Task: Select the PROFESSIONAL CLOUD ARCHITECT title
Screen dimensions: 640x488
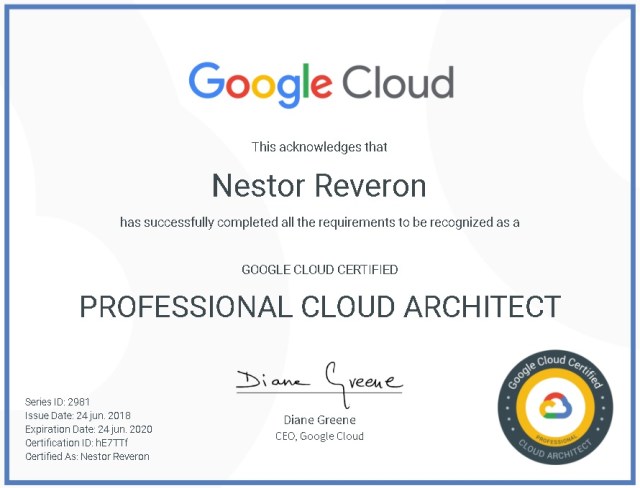Action: 320,306
